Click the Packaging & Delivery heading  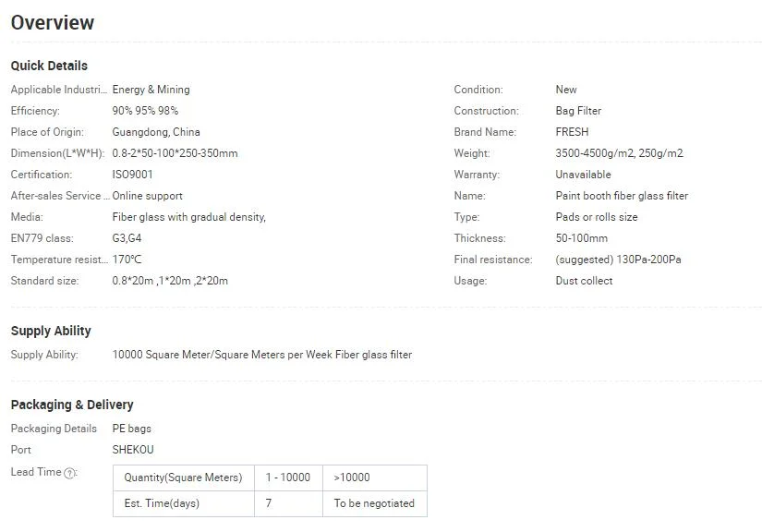72,405
